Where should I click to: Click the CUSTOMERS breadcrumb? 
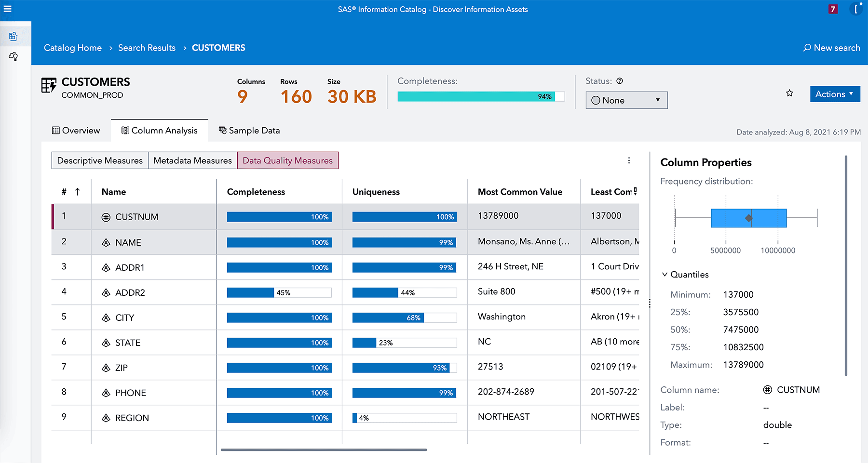218,48
